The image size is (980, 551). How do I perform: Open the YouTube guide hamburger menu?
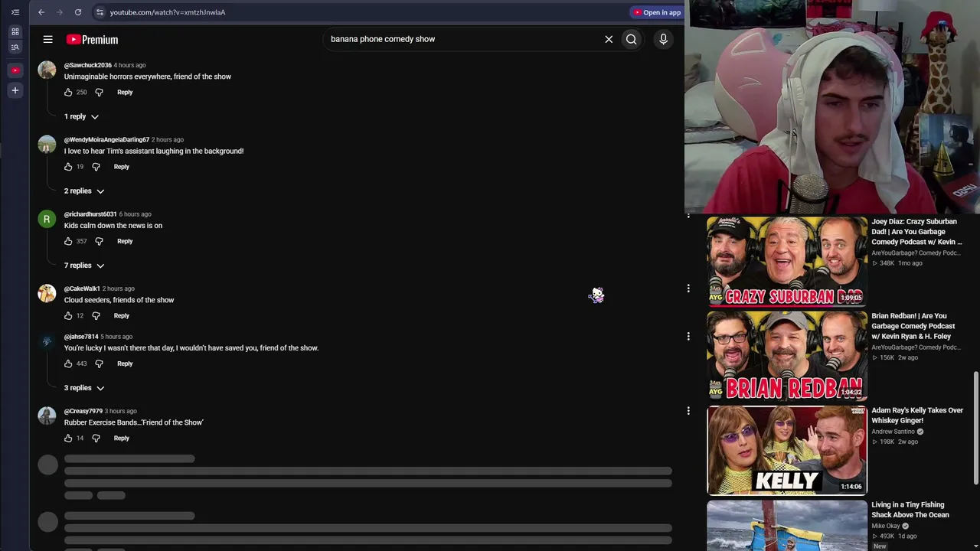click(x=47, y=39)
